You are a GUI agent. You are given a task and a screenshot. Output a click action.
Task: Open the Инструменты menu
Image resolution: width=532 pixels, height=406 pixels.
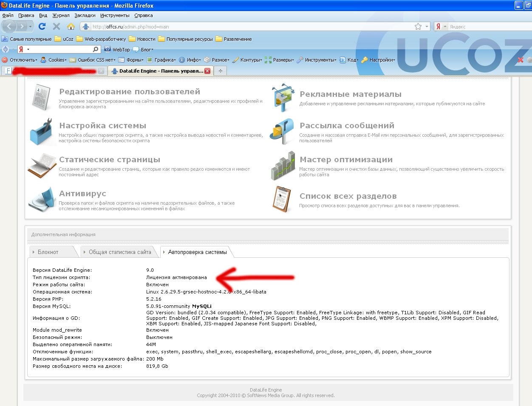pyautogui.click(x=115, y=15)
